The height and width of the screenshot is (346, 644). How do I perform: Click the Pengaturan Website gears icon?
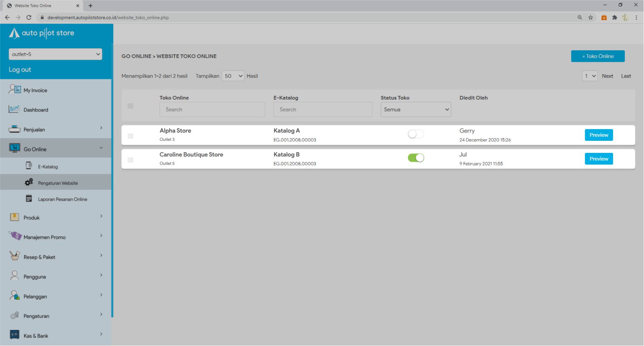(29, 182)
